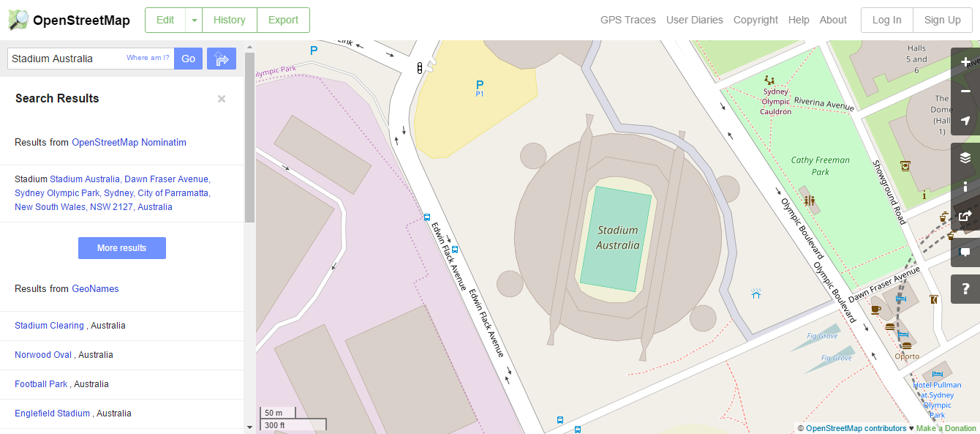This screenshot has width=980, height=434.
Task: Open the directions arrow button beside Go
Action: click(x=222, y=59)
